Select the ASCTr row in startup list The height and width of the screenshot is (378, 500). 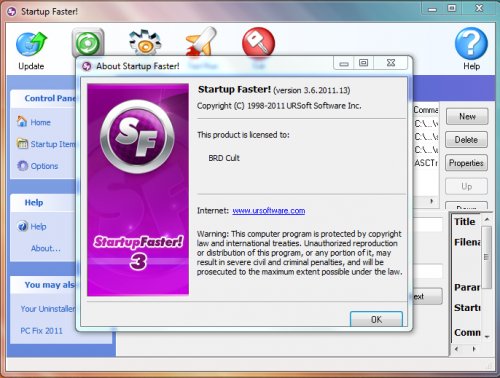coord(426,163)
